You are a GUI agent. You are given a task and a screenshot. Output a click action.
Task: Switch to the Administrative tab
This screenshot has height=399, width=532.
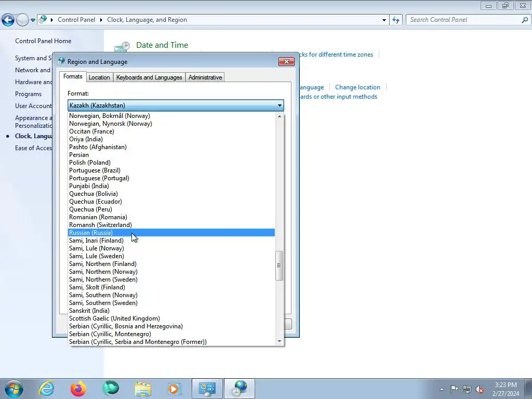pos(205,77)
